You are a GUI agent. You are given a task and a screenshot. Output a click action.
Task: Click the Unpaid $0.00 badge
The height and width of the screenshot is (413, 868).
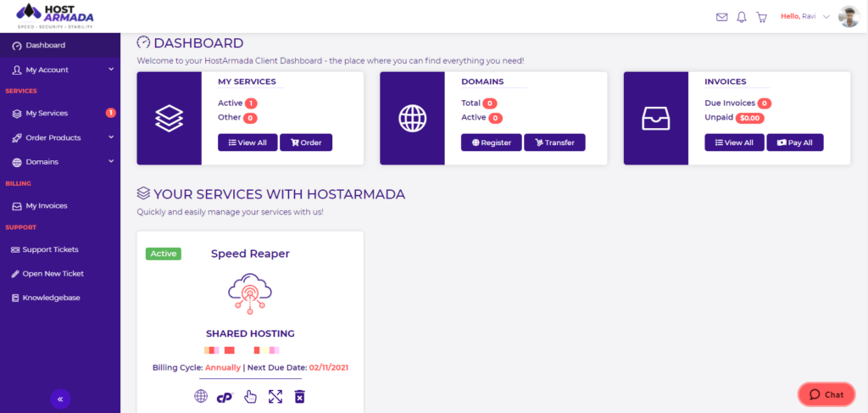click(x=749, y=118)
